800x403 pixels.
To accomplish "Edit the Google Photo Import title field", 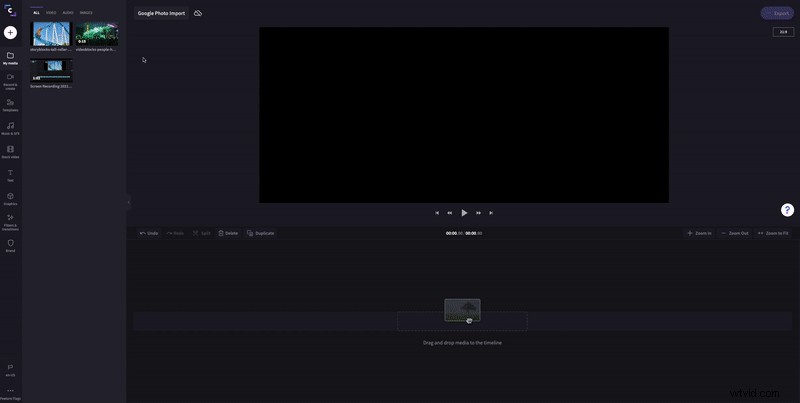I will tap(161, 13).
